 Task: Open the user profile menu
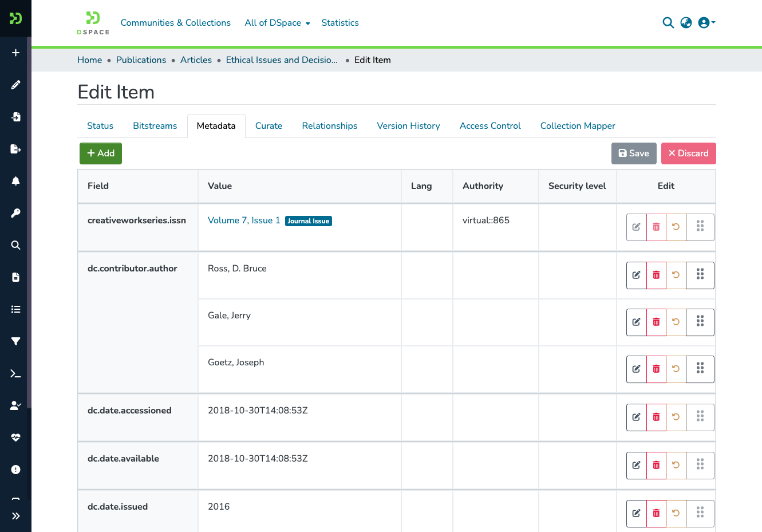pos(706,23)
